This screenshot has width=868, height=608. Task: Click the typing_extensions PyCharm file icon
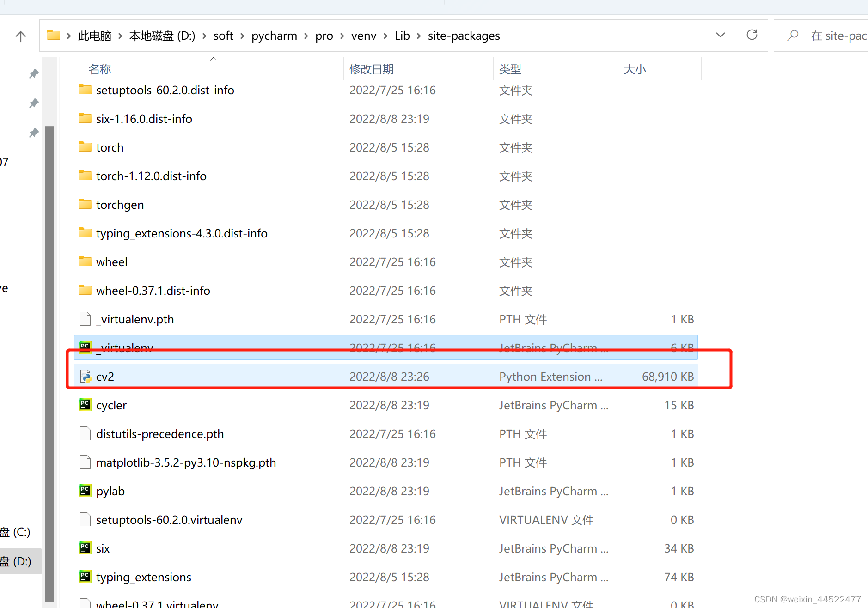point(85,577)
